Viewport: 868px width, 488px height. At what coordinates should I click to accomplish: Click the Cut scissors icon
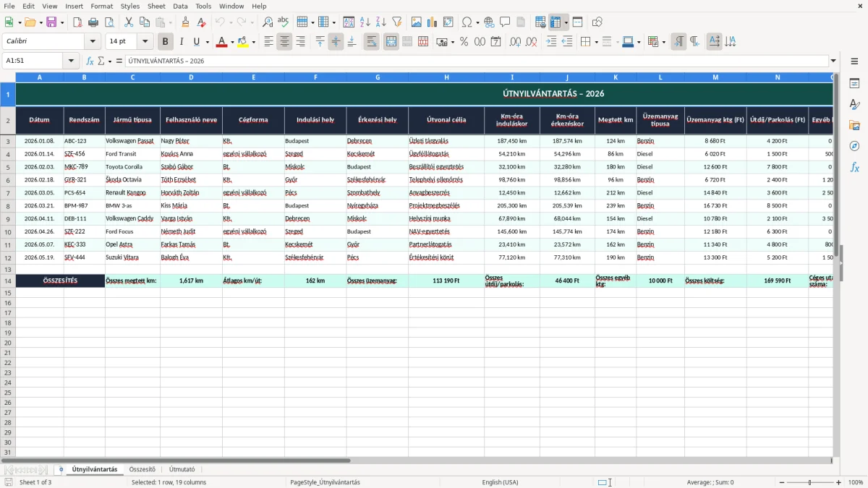click(128, 22)
